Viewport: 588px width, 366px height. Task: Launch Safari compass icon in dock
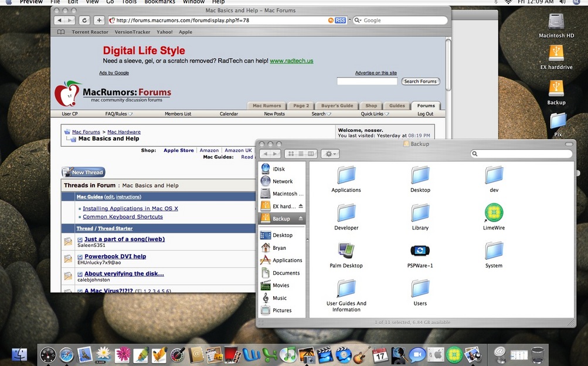[x=67, y=355]
